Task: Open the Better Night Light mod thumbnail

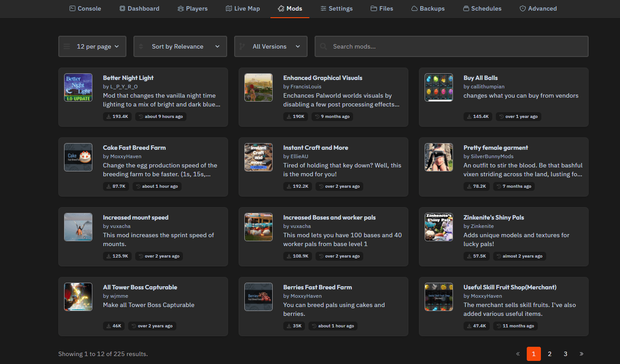Action: point(78,87)
